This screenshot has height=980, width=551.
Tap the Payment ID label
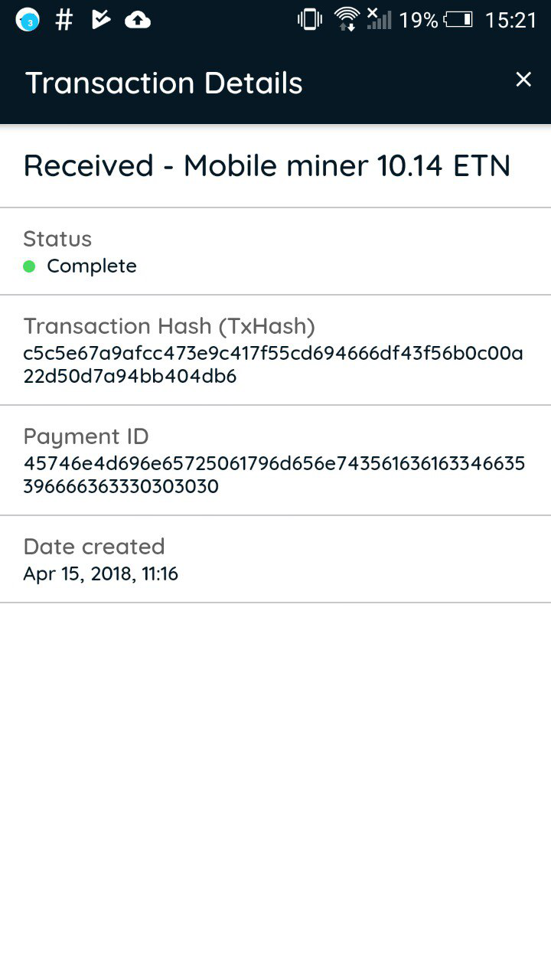pyautogui.click(x=86, y=436)
